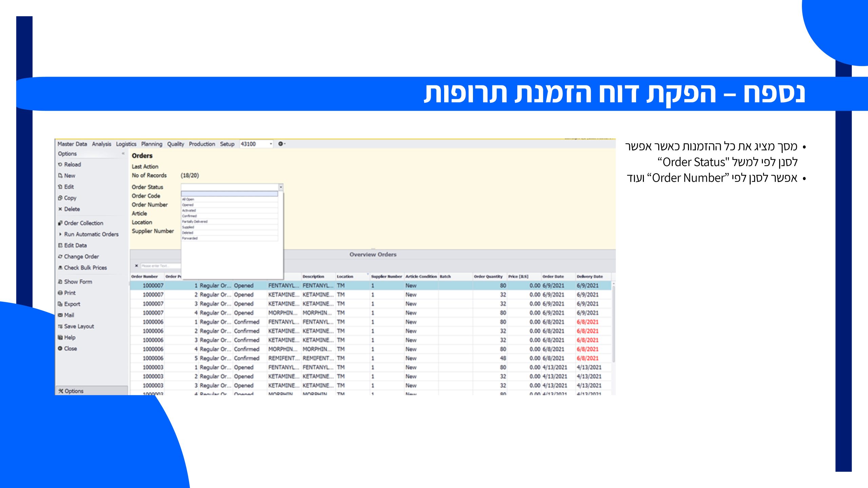Click the Save Layout icon
The height and width of the screenshot is (488, 868).
(x=60, y=326)
